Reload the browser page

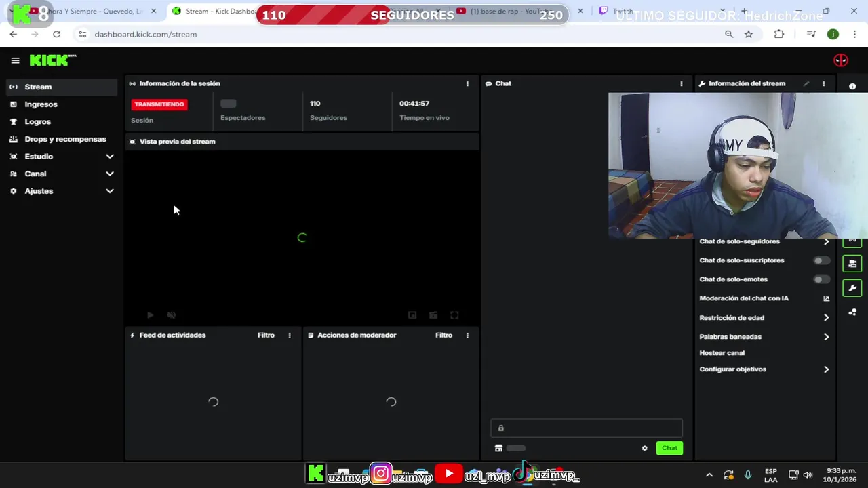pyautogui.click(x=56, y=34)
